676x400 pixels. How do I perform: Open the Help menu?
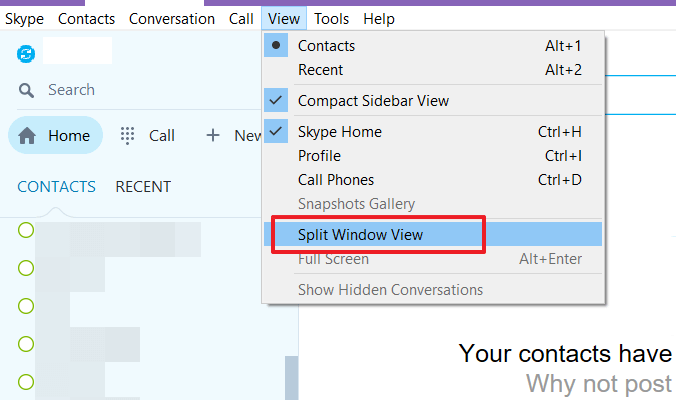(379, 19)
